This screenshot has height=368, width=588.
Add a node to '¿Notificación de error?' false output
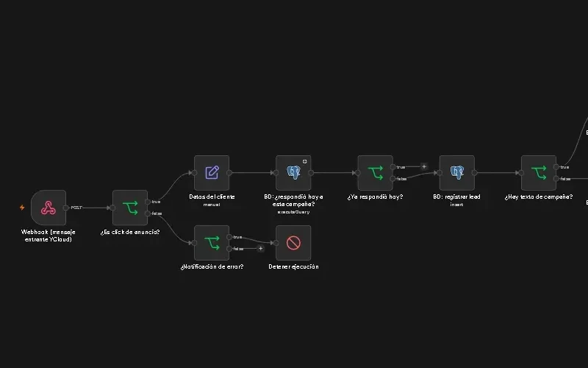pos(261,248)
